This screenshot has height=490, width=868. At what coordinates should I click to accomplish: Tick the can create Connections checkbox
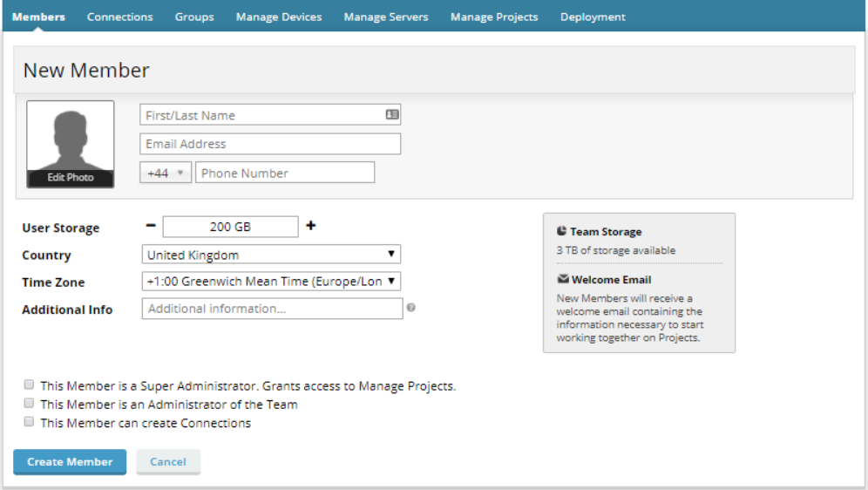[29, 422]
